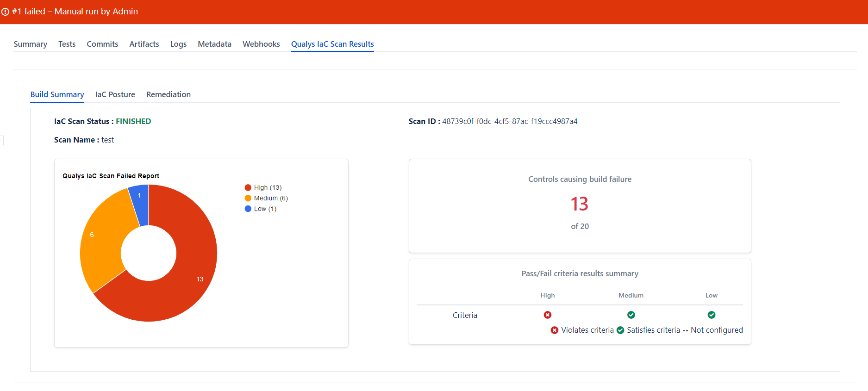This screenshot has width=868, height=391.
Task: Click the Low (1) legend label
Action: tap(265, 209)
